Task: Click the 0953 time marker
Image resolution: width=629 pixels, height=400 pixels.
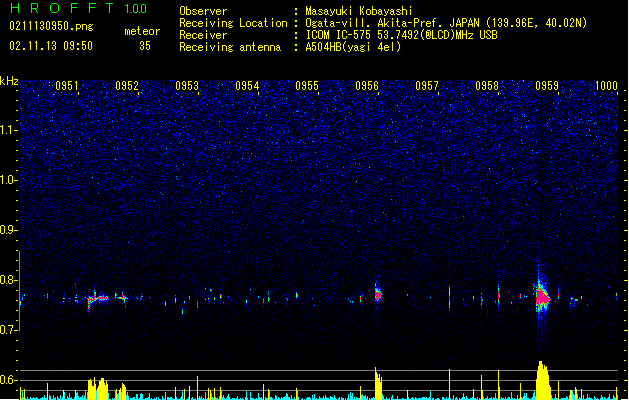Action: [187, 86]
